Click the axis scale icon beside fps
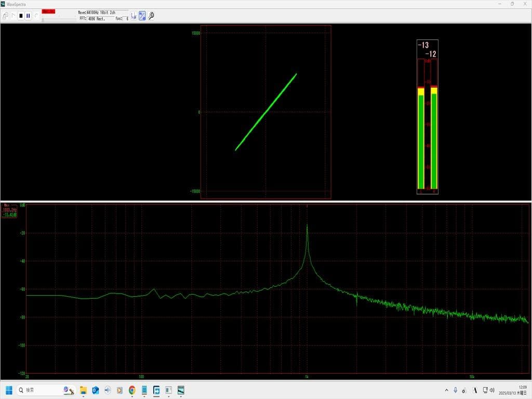 tap(134, 16)
